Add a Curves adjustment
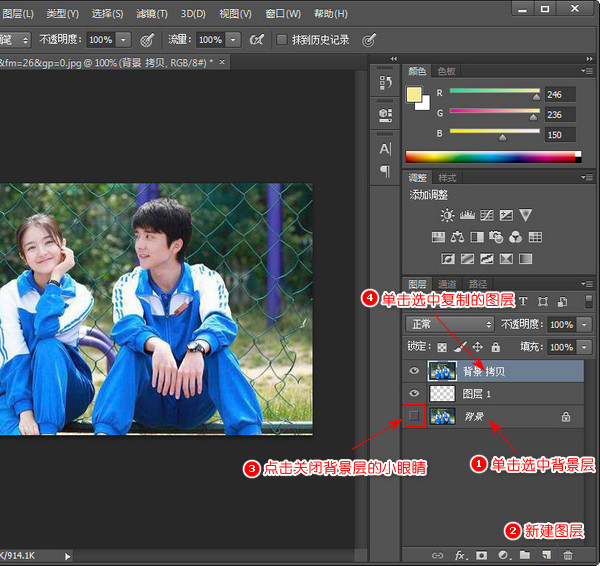The height and width of the screenshot is (566, 600). (487, 215)
